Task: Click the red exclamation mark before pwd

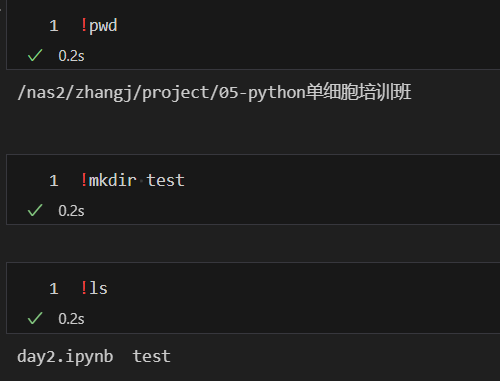Action: coord(84,25)
